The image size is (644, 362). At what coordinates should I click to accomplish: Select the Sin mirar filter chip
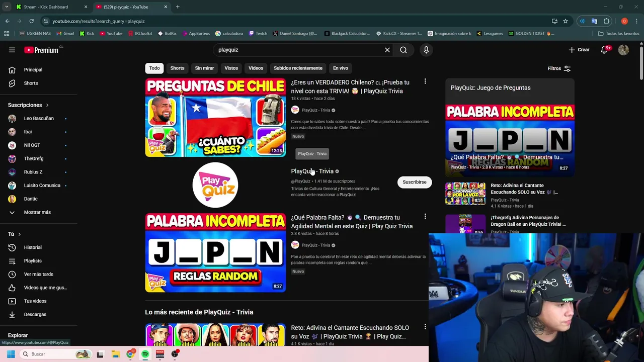(204, 68)
